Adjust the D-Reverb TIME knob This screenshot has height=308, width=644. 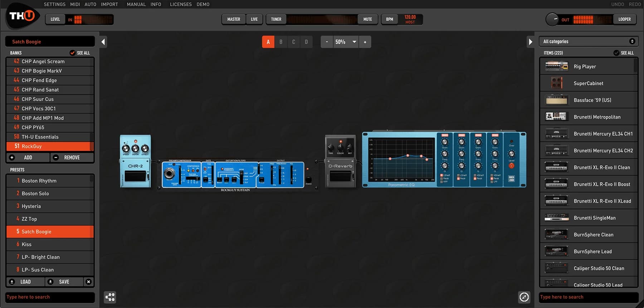[x=331, y=147]
